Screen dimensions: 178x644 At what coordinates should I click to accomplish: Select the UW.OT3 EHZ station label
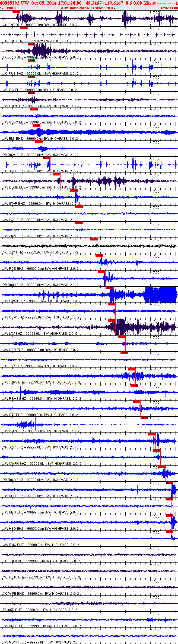(x=13, y=415)
